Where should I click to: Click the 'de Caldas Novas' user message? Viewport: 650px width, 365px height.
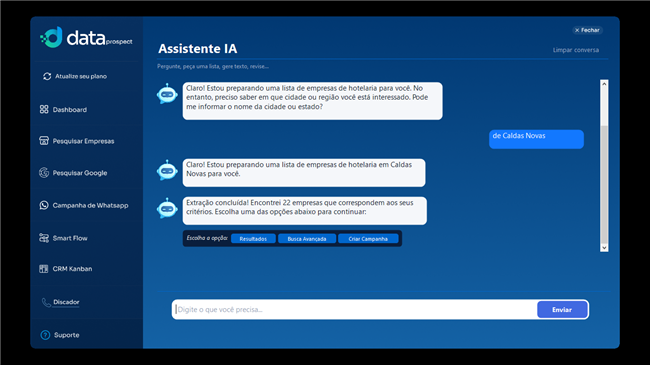536,139
